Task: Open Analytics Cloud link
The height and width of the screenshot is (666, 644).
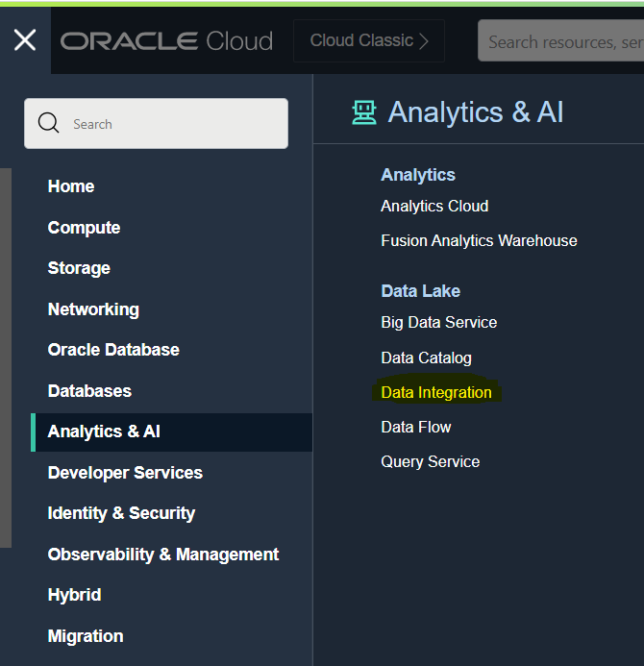Action: [434, 206]
